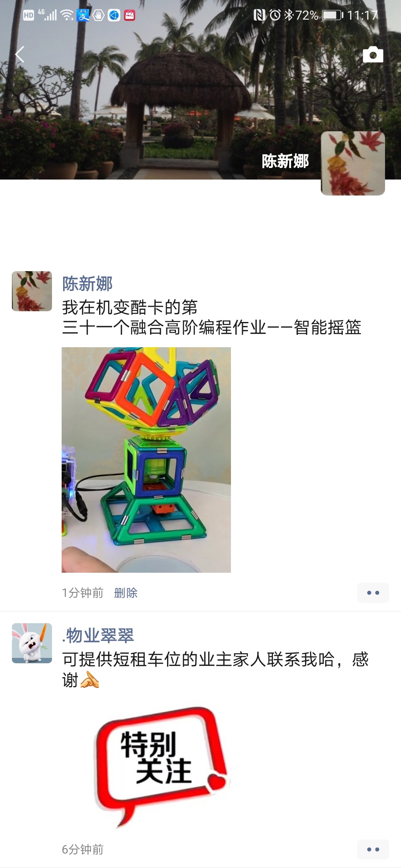The height and width of the screenshot is (868, 401).
Task: Tap the Wi-Fi signal icon
Action: (67, 15)
